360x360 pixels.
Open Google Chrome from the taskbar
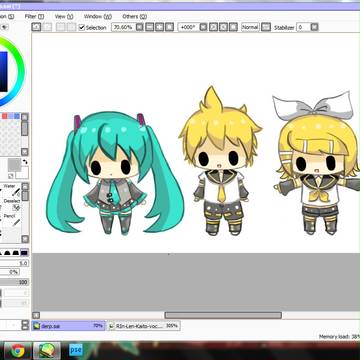pyautogui.click(x=18, y=350)
